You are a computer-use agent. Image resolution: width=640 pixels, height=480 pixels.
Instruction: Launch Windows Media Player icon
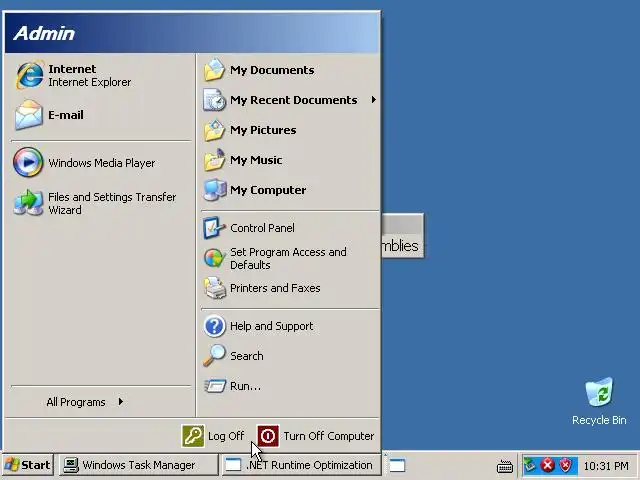pyautogui.click(x=28, y=162)
